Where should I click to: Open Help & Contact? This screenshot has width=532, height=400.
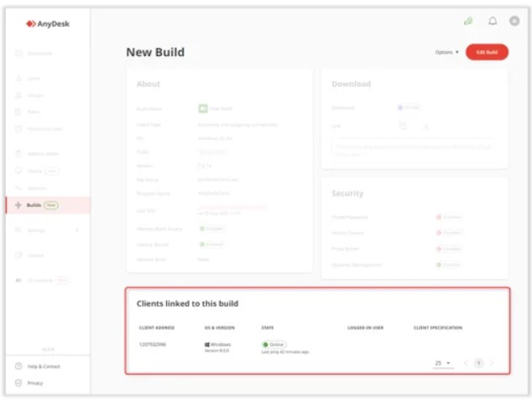pos(38,366)
